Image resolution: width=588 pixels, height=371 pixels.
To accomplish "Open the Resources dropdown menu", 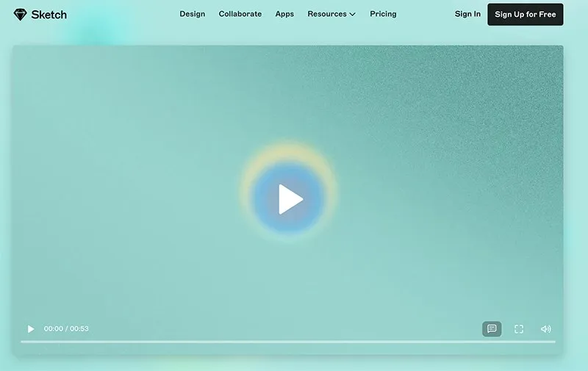I will click(x=327, y=14).
